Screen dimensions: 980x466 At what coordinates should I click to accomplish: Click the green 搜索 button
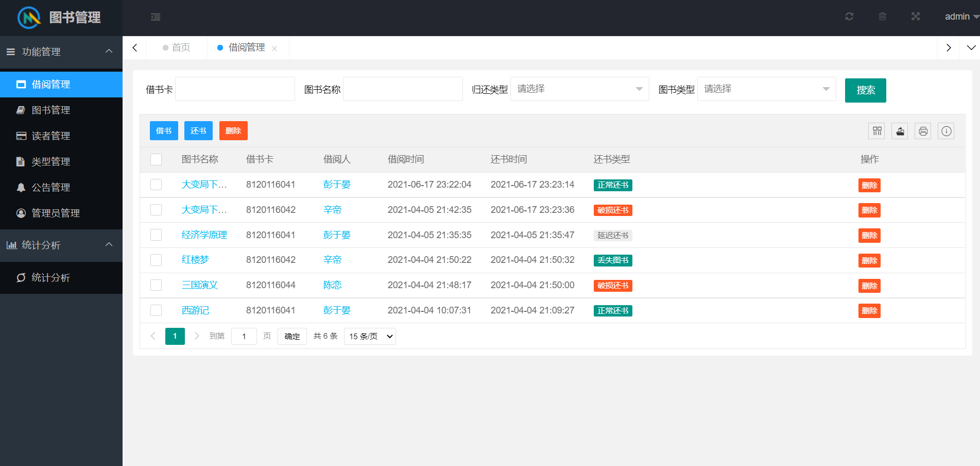point(865,90)
